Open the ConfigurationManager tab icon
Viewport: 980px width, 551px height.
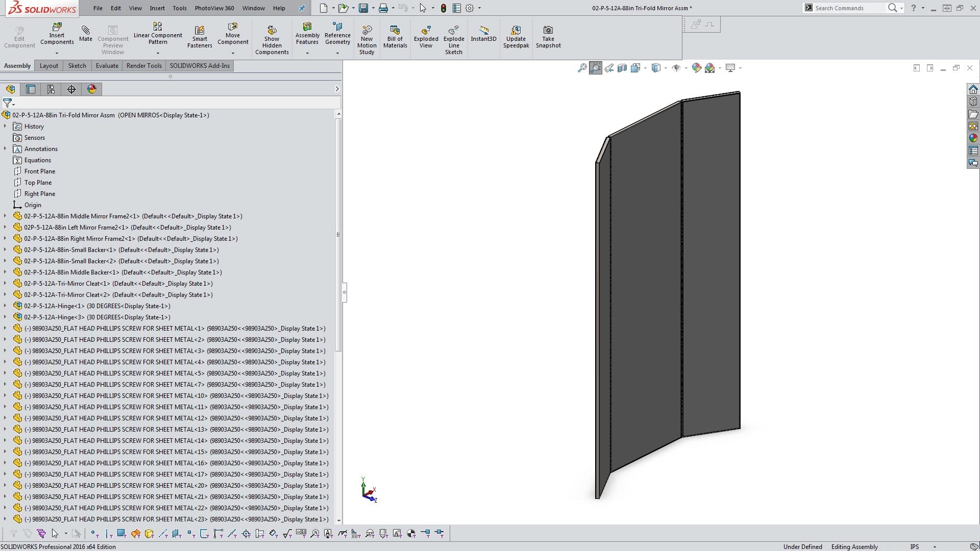tap(51, 89)
